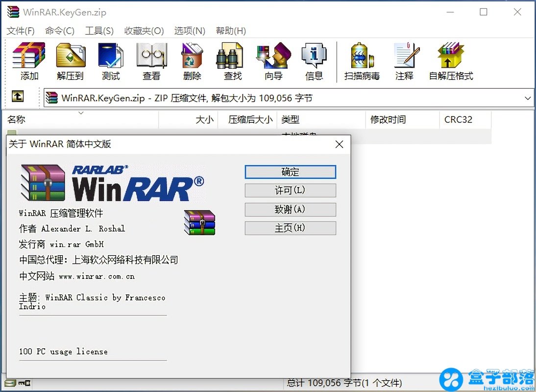This screenshot has height=392, width=536.
Task: Run 测试 (Test) archive icon
Action: [111, 61]
